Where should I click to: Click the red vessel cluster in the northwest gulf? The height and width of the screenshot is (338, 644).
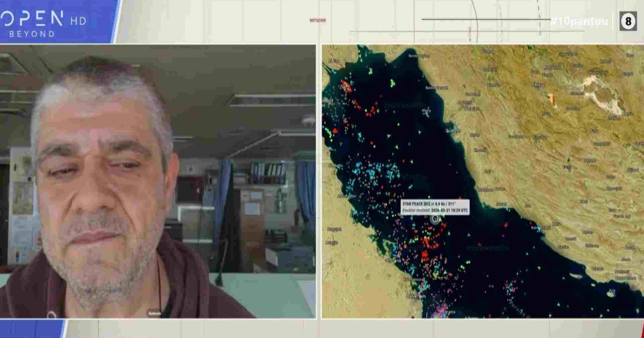(346, 86)
